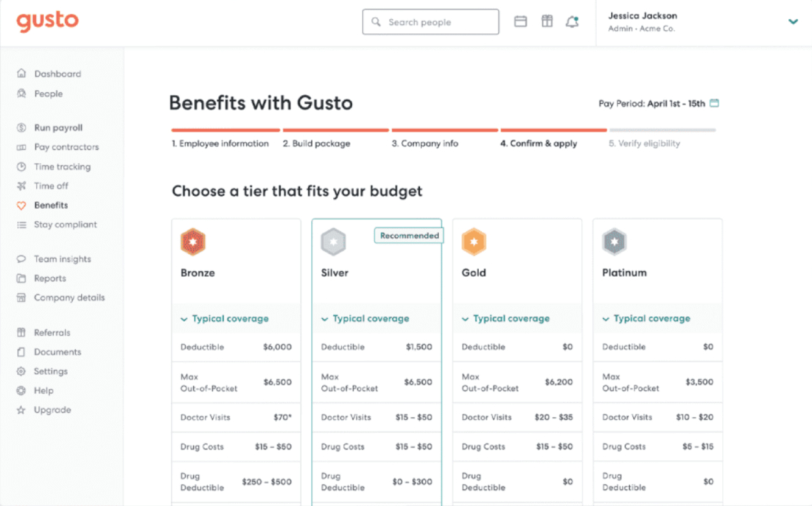812x506 pixels.
Task: Click the calendar icon in the top bar
Action: click(520, 21)
